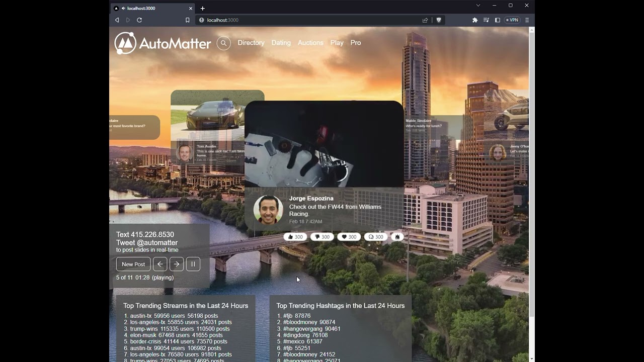Click scrollbar down arrow

531,358
